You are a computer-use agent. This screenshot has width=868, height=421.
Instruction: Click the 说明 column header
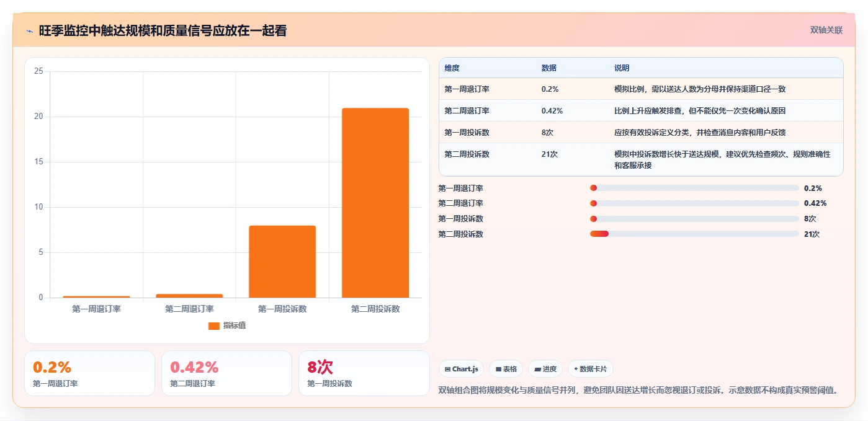coord(622,68)
